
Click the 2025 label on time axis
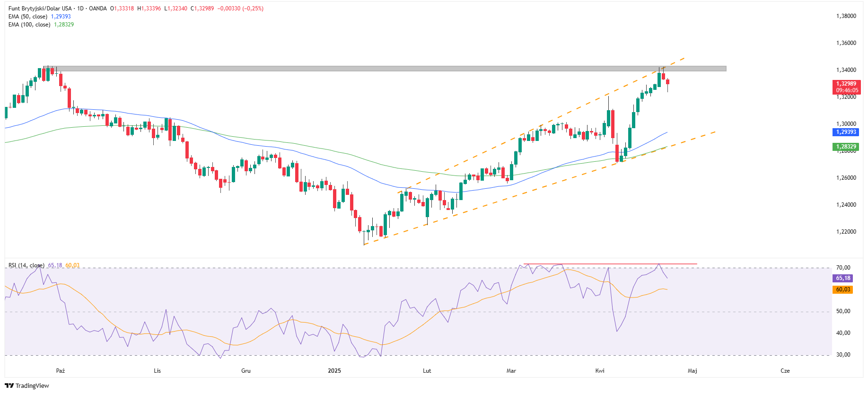coord(334,370)
